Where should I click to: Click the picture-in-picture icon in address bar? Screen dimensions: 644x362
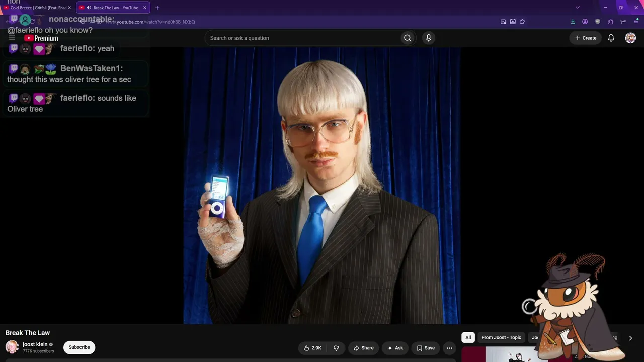click(x=503, y=22)
